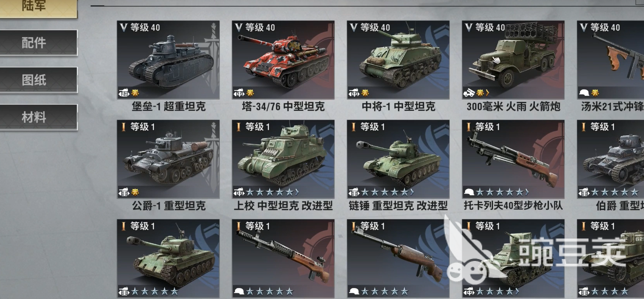
Task: Switch to the 陆军 tab
Action: pos(38,8)
